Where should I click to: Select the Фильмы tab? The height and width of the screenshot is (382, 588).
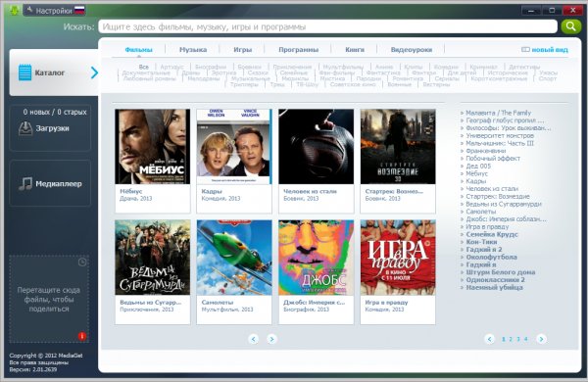[x=139, y=50]
